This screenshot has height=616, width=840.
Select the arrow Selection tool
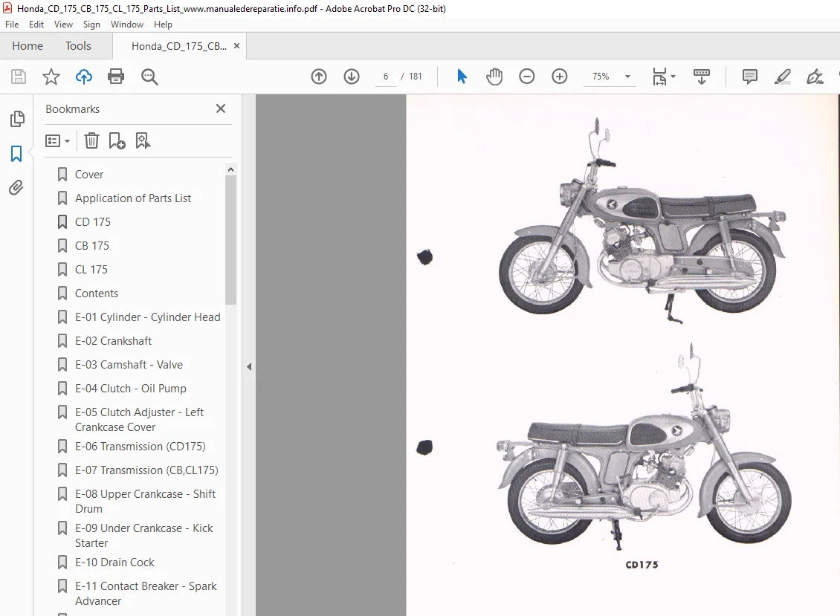click(462, 77)
